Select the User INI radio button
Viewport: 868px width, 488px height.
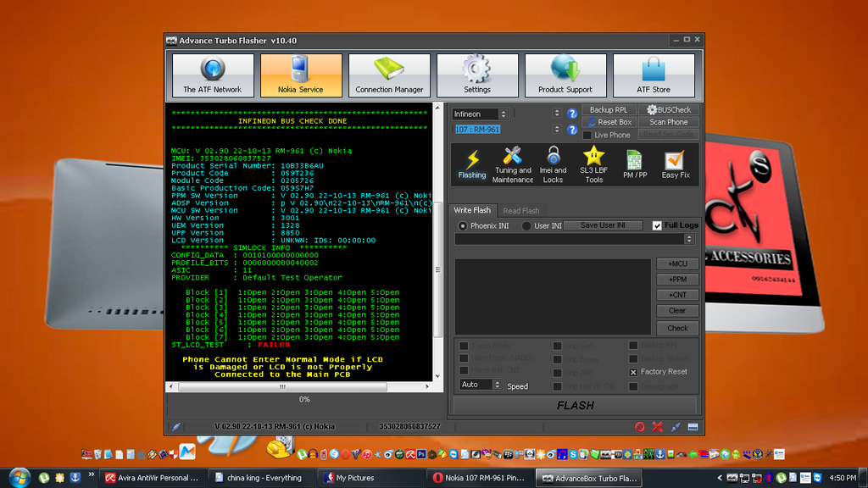(527, 226)
